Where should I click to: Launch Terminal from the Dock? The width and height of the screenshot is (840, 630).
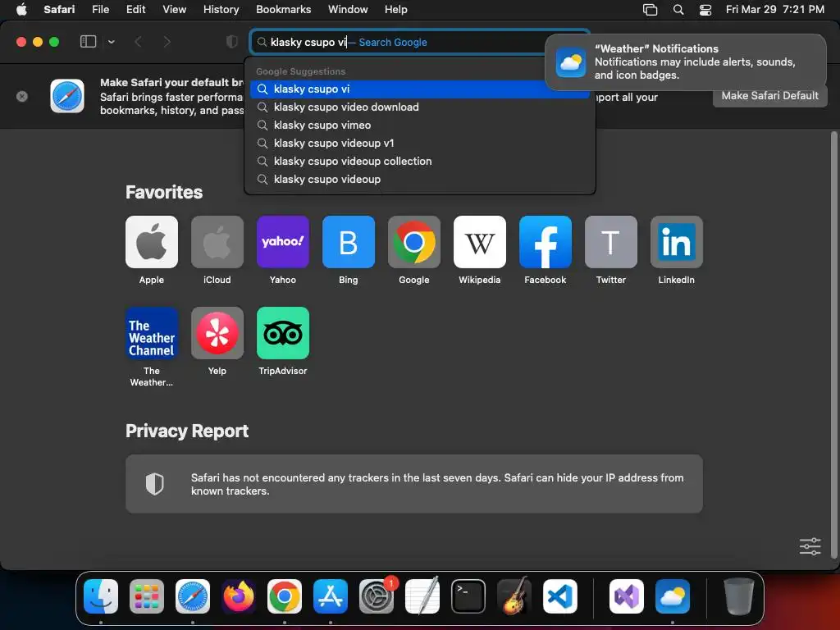(x=468, y=596)
